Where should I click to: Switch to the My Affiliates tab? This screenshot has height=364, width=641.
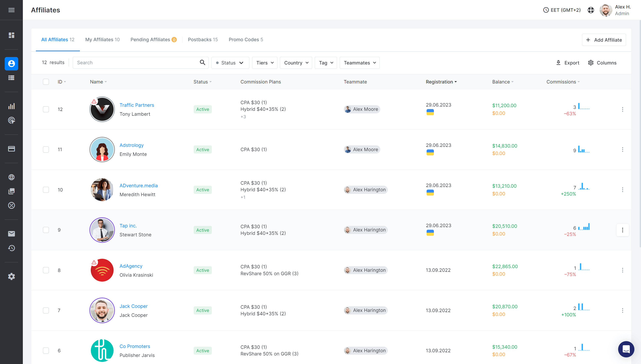pos(102,39)
